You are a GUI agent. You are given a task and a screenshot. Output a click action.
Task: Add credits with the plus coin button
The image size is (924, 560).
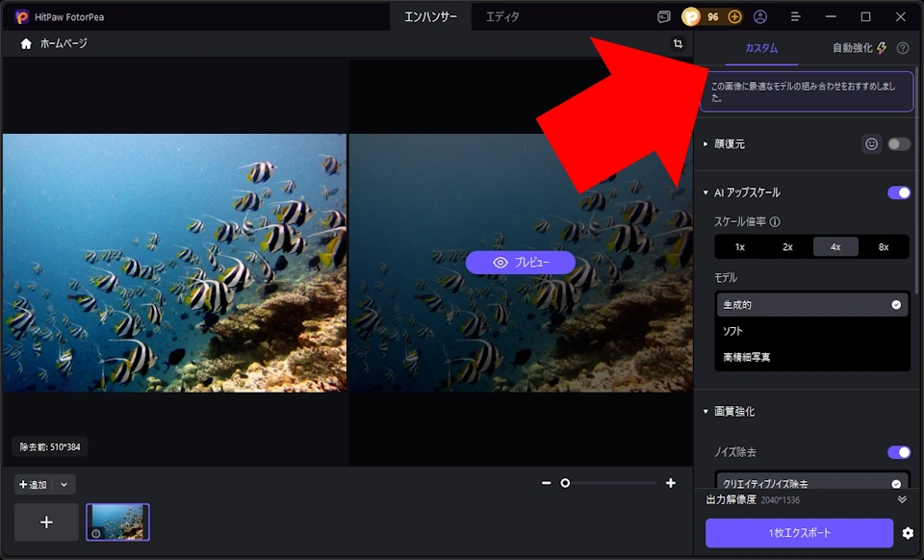click(734, 16)
